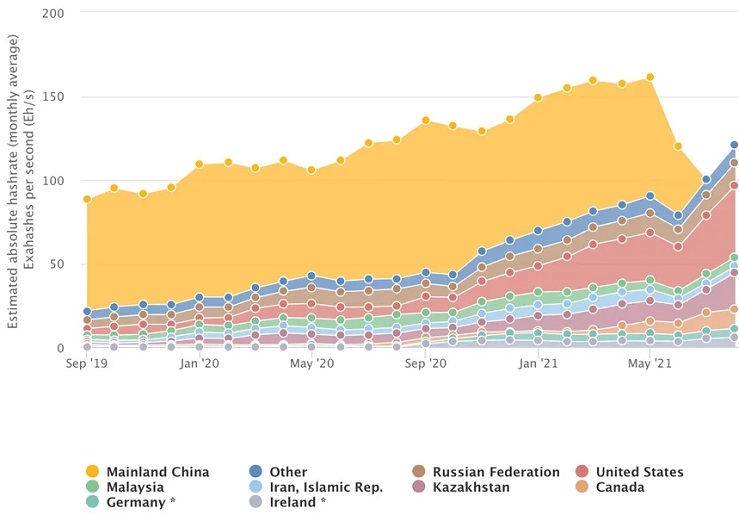739x515 pixels.
Task: Click the 200 y-axis tick label
Action: click(53, 13)
